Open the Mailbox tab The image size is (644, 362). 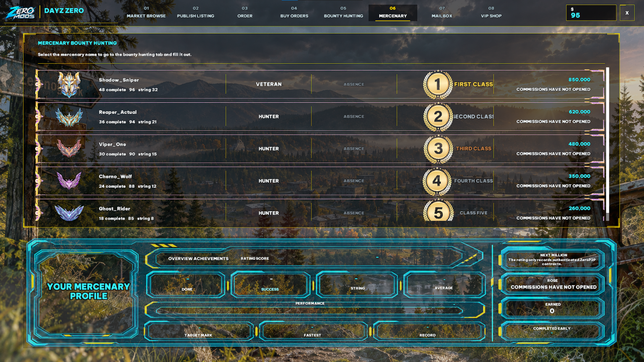[442, 13]
